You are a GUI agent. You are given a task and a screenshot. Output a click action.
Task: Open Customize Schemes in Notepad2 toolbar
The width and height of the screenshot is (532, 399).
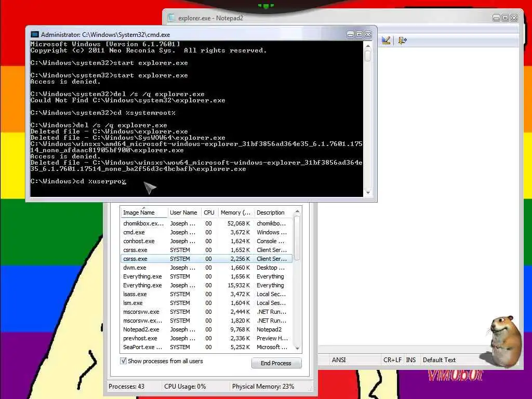(386, 41)
